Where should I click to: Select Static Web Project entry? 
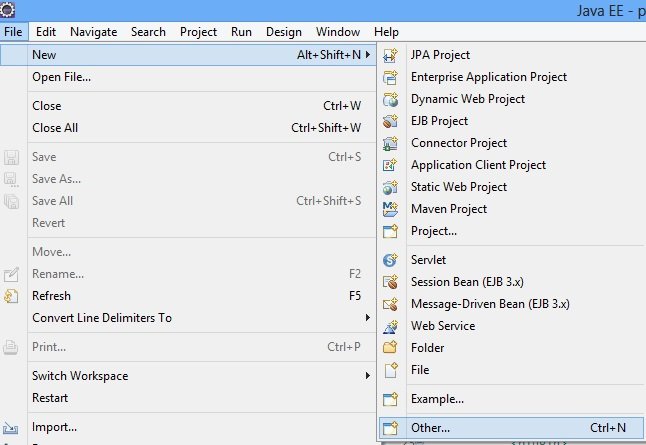511,187
